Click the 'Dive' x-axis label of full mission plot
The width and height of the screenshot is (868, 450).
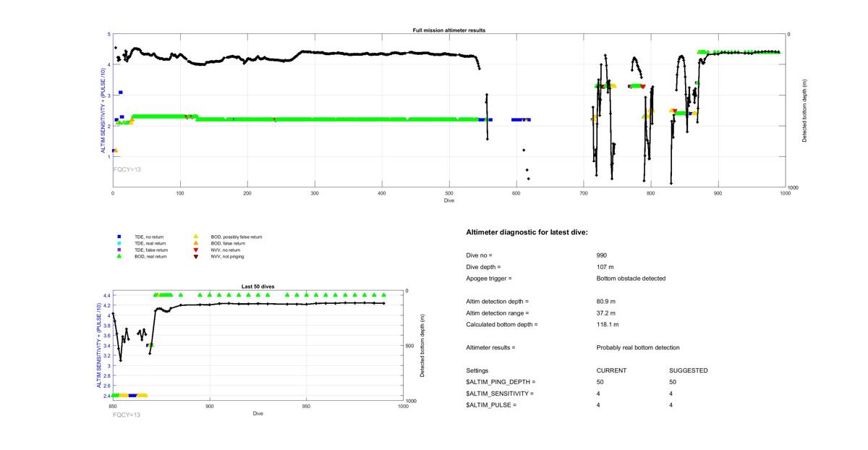click(x=449, y=200)
